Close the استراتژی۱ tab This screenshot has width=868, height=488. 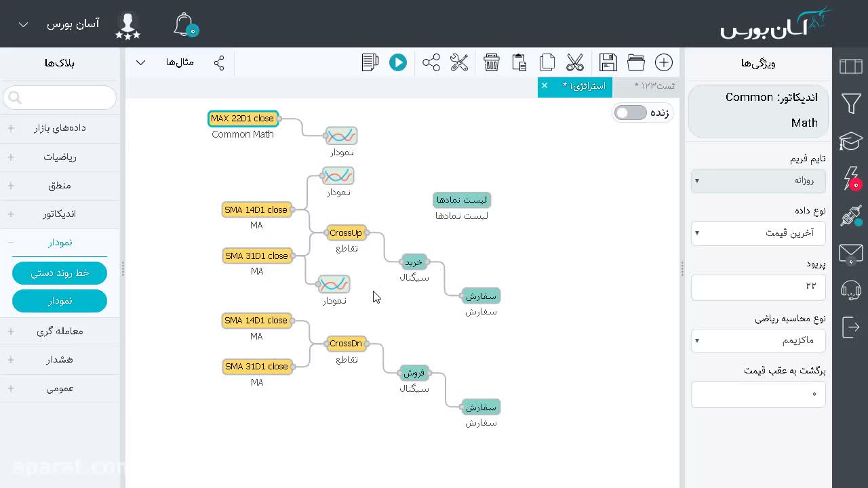click(x=545, y=85)
